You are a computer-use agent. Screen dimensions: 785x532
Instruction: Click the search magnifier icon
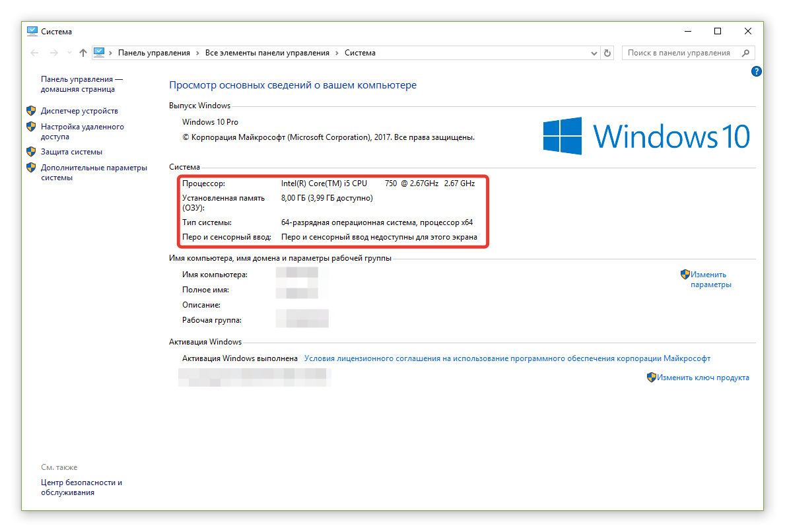745,53
